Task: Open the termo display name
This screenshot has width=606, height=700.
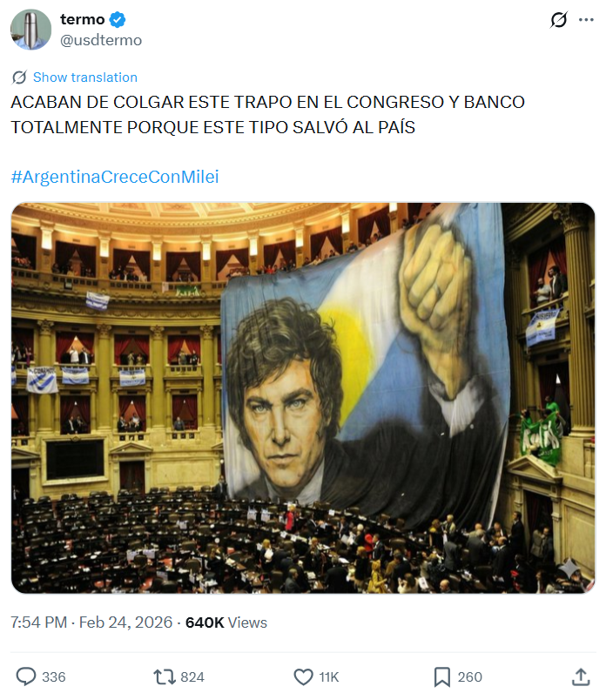Action: pyautogui.click(x=83, y=20)
